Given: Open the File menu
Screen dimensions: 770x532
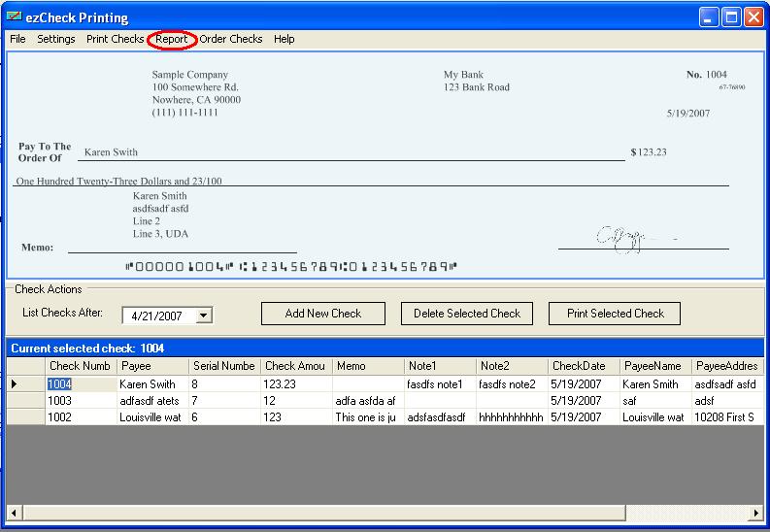Looking at the screenshot, I should click(x=17, y=39).
